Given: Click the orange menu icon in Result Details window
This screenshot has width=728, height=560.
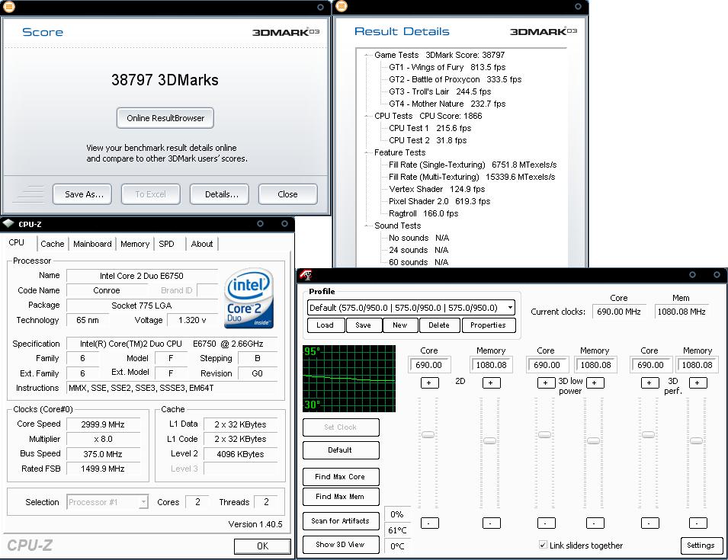Looking at the screenshot, I should [x=342, y=6].
